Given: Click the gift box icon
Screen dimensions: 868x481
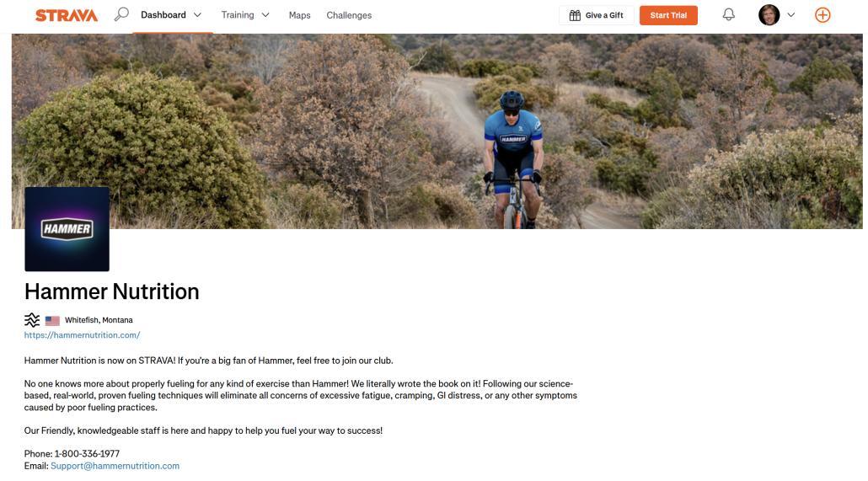Looking at the screenshot, I should [575, 15].
